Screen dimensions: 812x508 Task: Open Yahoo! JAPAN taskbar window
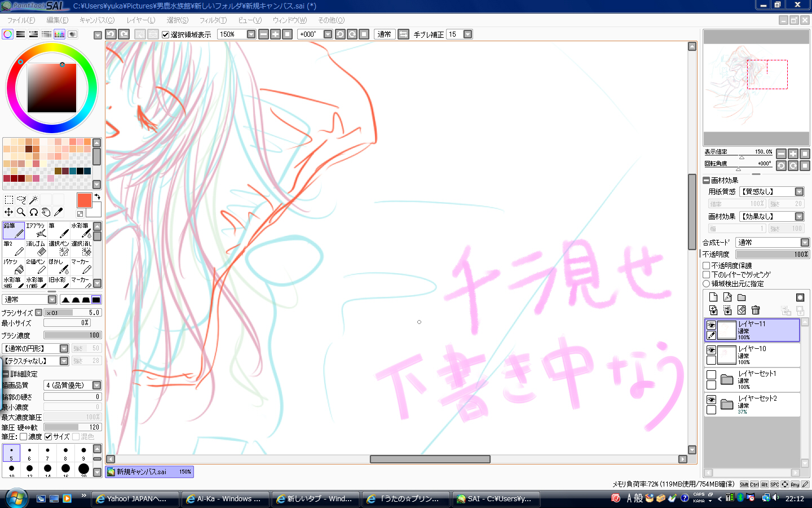pos(136,499)
